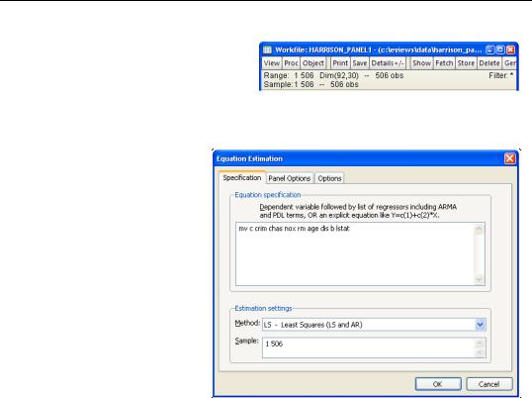
Task: Click the Fetch button in Workfile toolbar
Action: click(x=444, y=63)
